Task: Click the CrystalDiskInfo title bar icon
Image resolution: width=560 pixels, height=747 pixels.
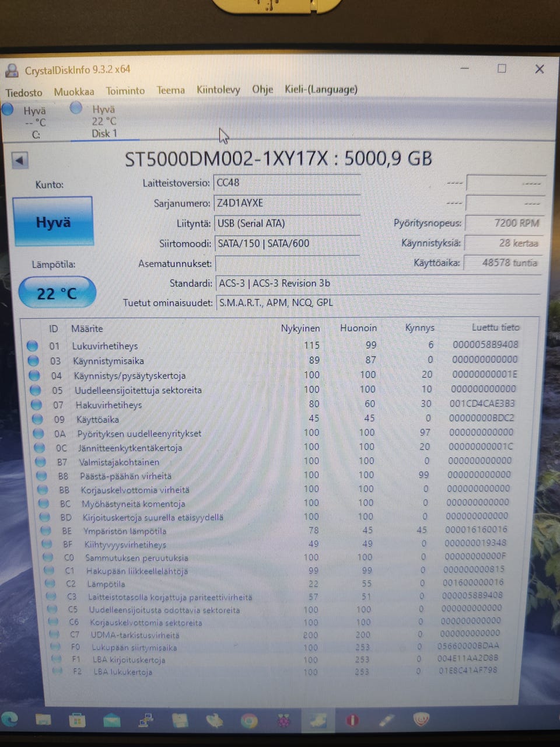Action: click(12, 71)
